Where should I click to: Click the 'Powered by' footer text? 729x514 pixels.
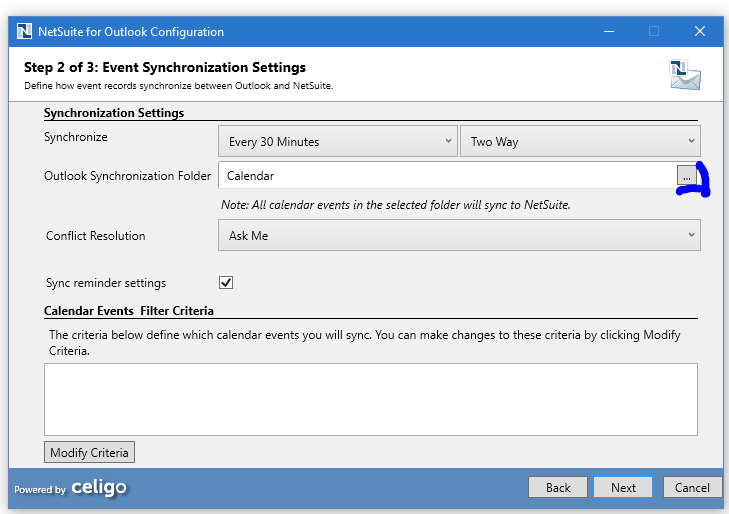[x=40, y=490]
